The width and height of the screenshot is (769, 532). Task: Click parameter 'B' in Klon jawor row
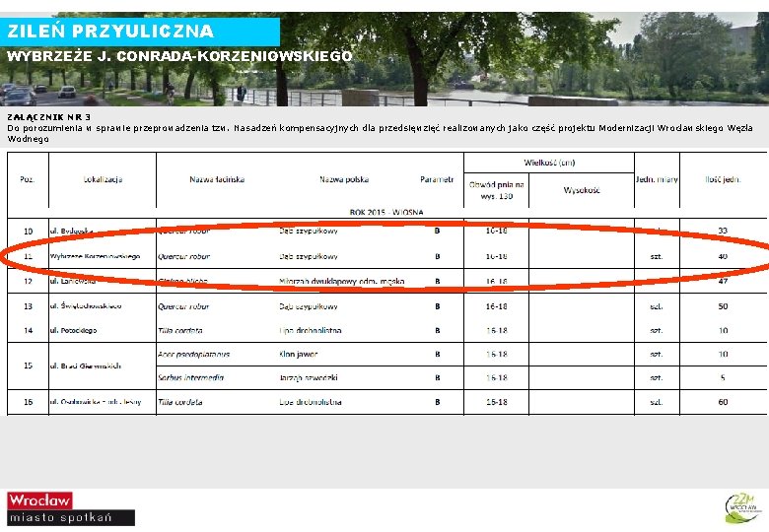coord(437,355)
